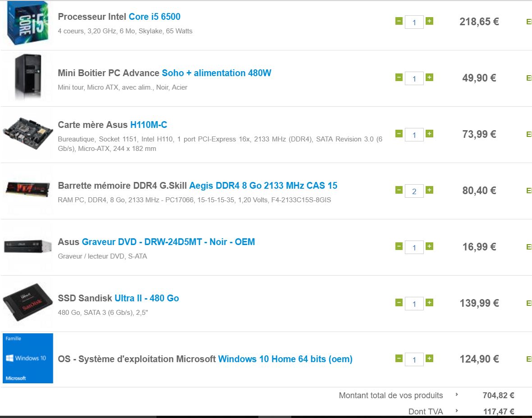
Task: Click the 'Dont TVA' label
Action: pyautogui.click(x=426, y=412)
